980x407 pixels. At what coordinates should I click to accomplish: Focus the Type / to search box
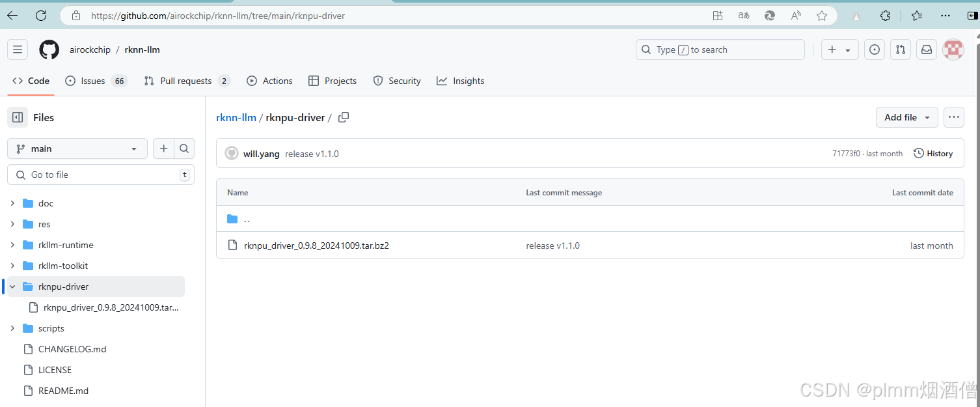[x=720, y=49]
